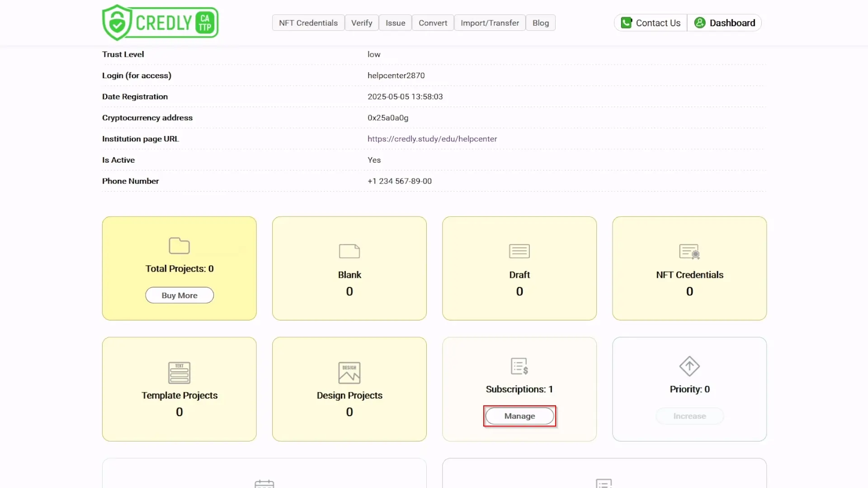Viewport: 868px width, 488px height.
Task: Click the Draft lines icon
Action: coord(519,251)
